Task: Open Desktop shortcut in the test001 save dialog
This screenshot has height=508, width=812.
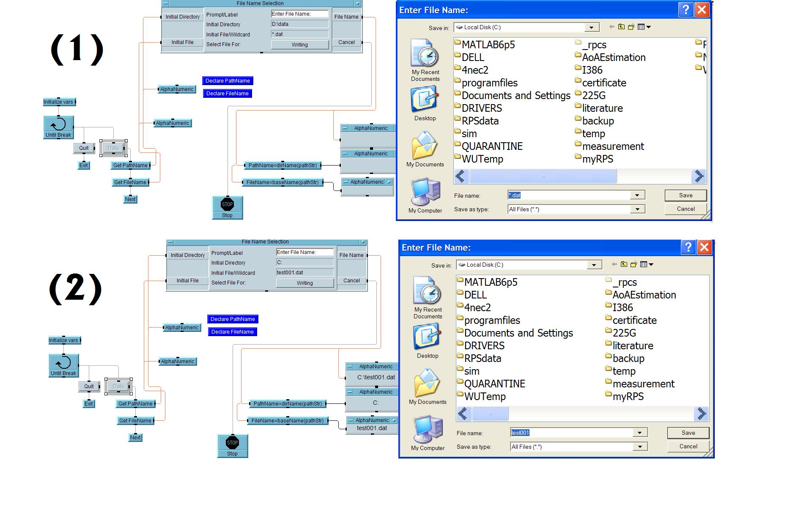Action: pyautogui.click(x=428, y=341)
